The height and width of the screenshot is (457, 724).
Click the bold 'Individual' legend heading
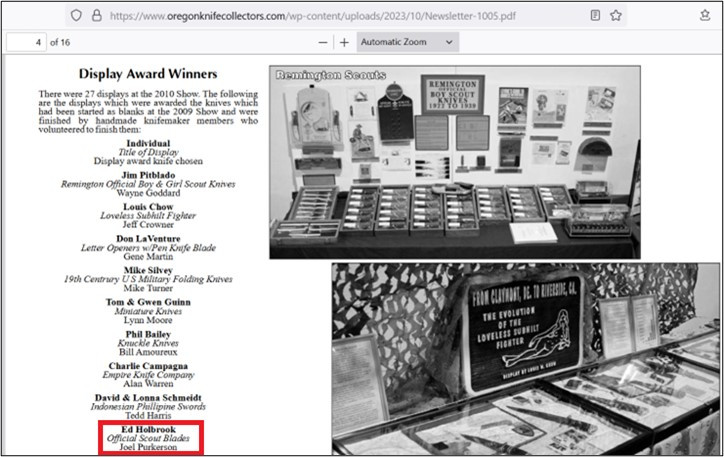coord(148,143)
